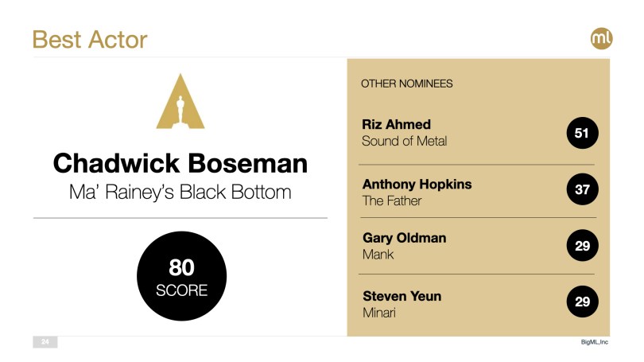Click the Sound of Metal film title
The height and width of the screenshot is (362, 644).
404,142
